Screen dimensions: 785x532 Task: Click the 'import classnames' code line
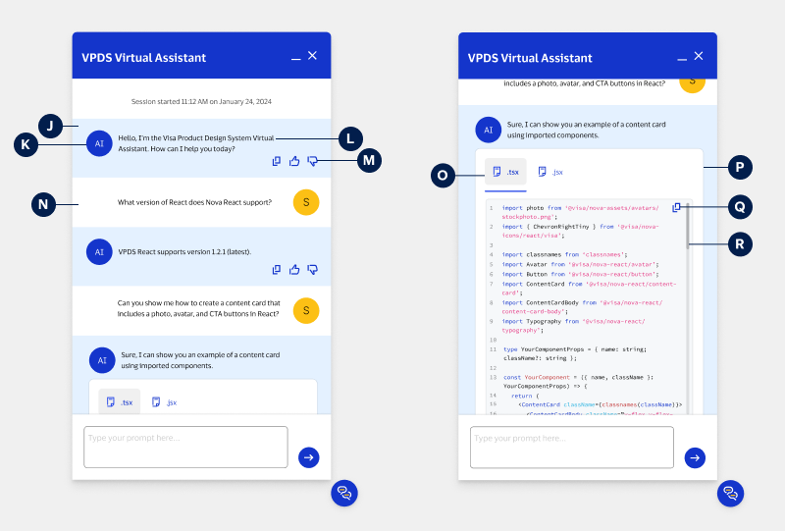coord(565,254)
